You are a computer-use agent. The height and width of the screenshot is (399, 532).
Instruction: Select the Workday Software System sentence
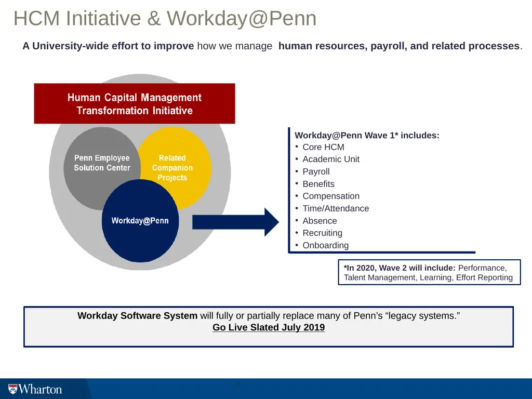tap(269, 315)
